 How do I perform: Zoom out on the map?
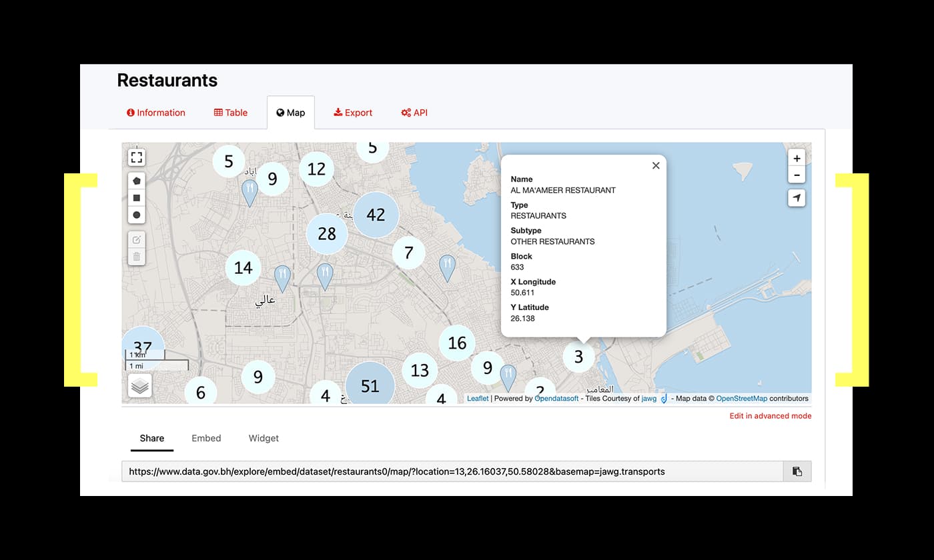797,175
